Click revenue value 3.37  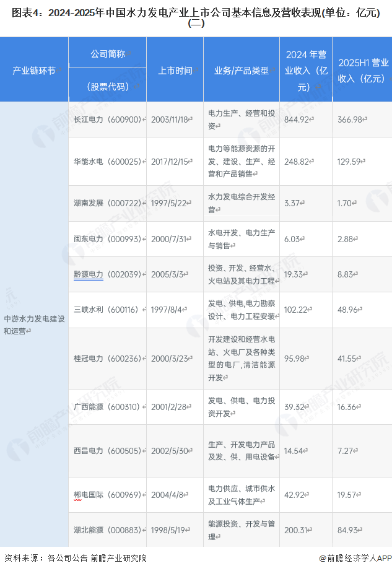click(293, 203)
